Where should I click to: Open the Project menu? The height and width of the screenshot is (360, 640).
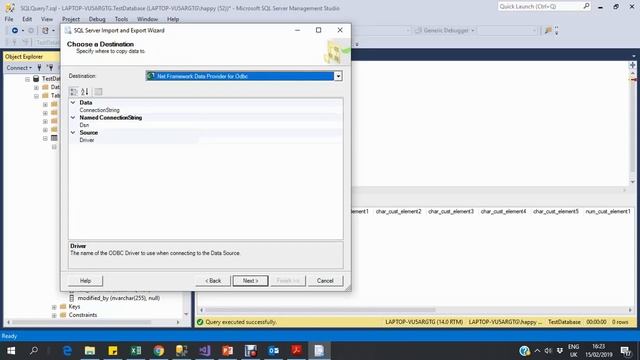click(71, 19)
